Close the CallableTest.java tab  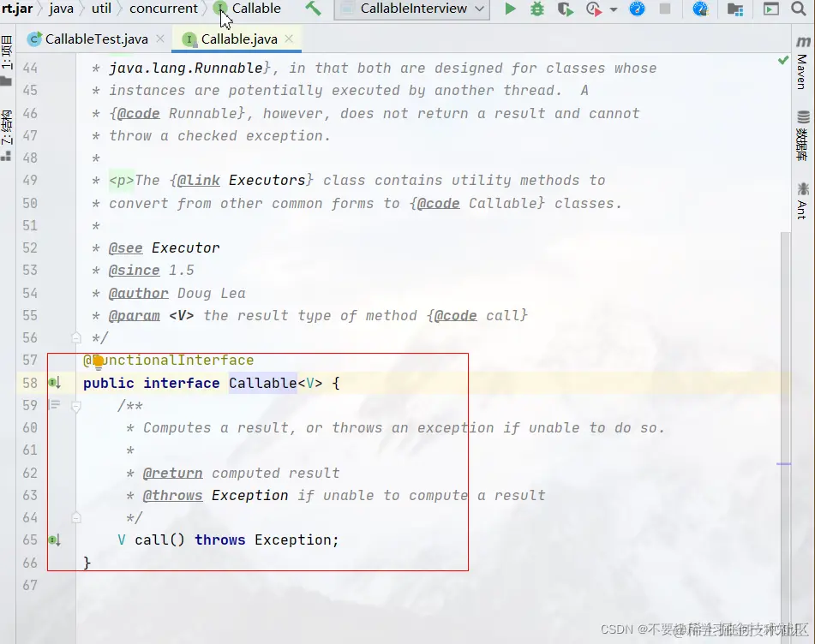160,39
